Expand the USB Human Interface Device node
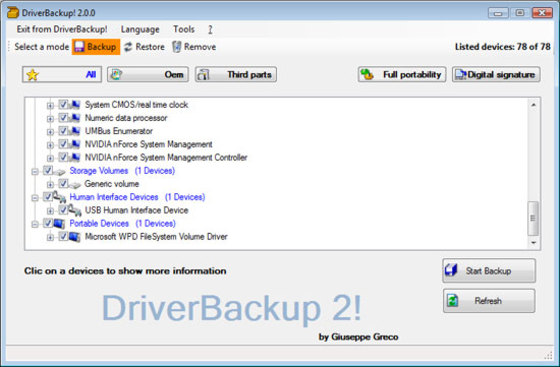This screenshot has height=367, width=560. point(50,211)
